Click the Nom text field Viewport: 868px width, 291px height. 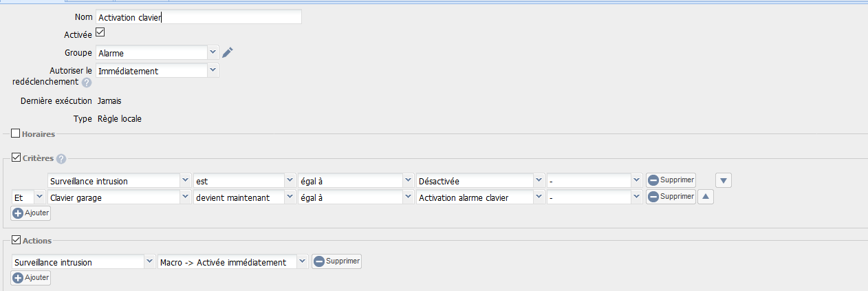coord(198,17)
